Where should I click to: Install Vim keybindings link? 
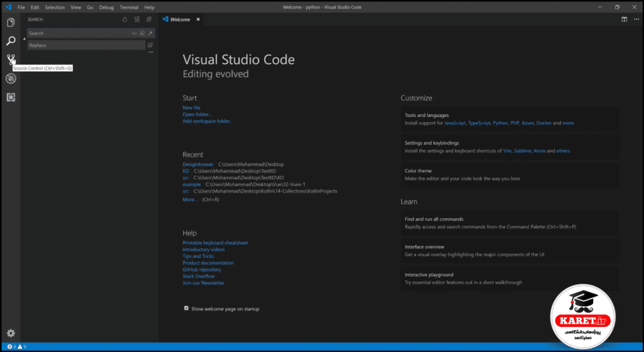508,151
